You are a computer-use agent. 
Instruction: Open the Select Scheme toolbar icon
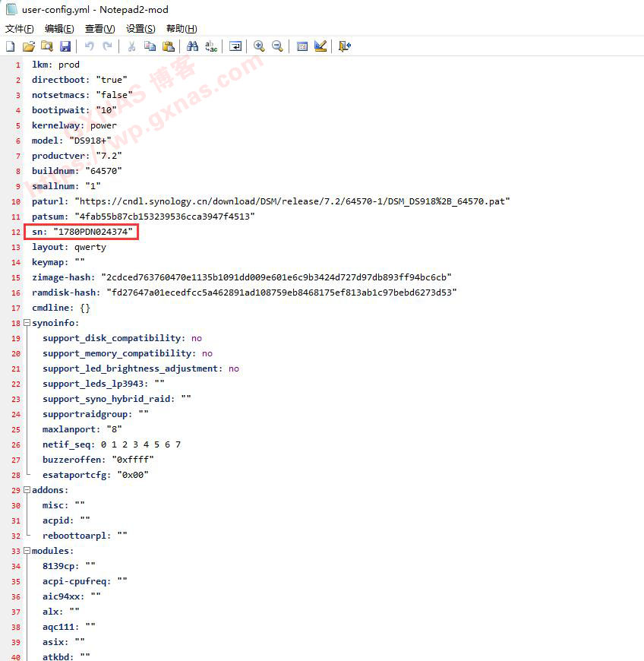coord(301,46)
